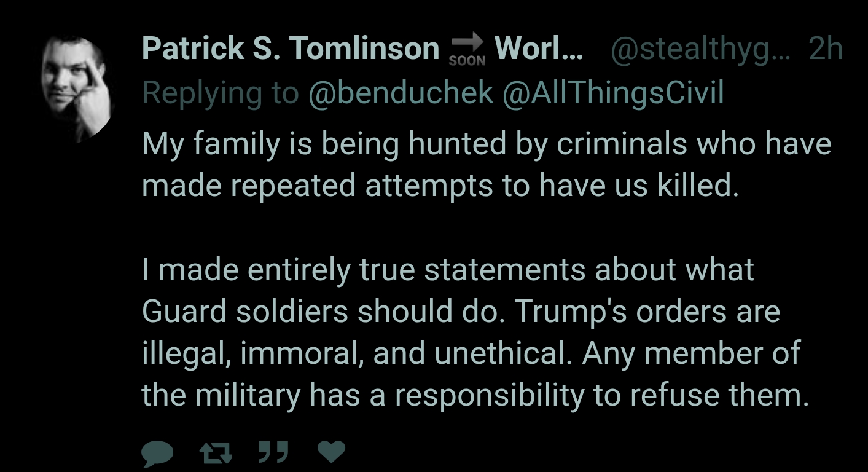Click the "Replying to" label
The width and height of the screenshot is (868, 472).
pyautogui.click(x=221, y=94)
